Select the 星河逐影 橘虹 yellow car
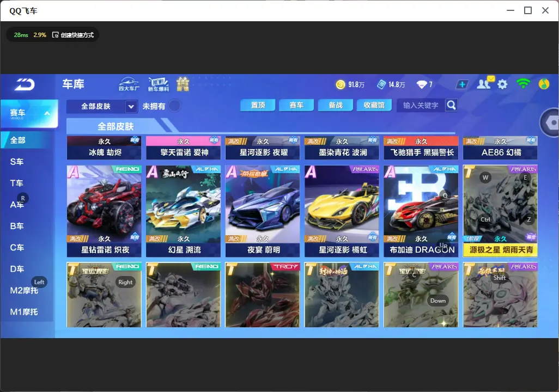This screenshot has height=392, width=559. 342,211
